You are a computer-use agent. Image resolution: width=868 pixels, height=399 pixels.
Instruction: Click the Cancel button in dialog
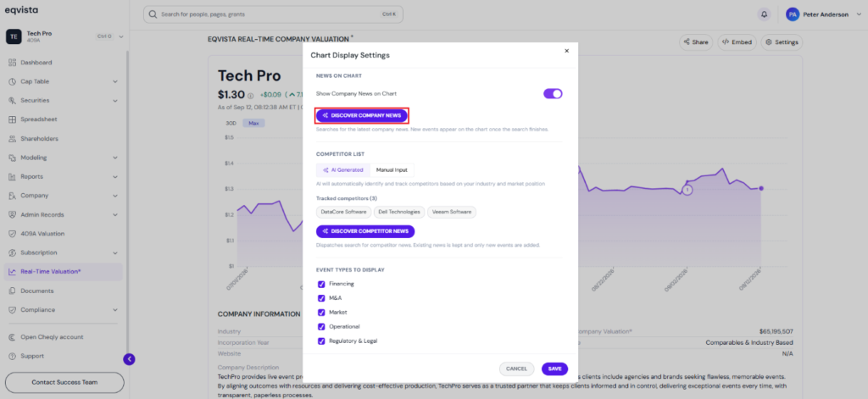516,369
